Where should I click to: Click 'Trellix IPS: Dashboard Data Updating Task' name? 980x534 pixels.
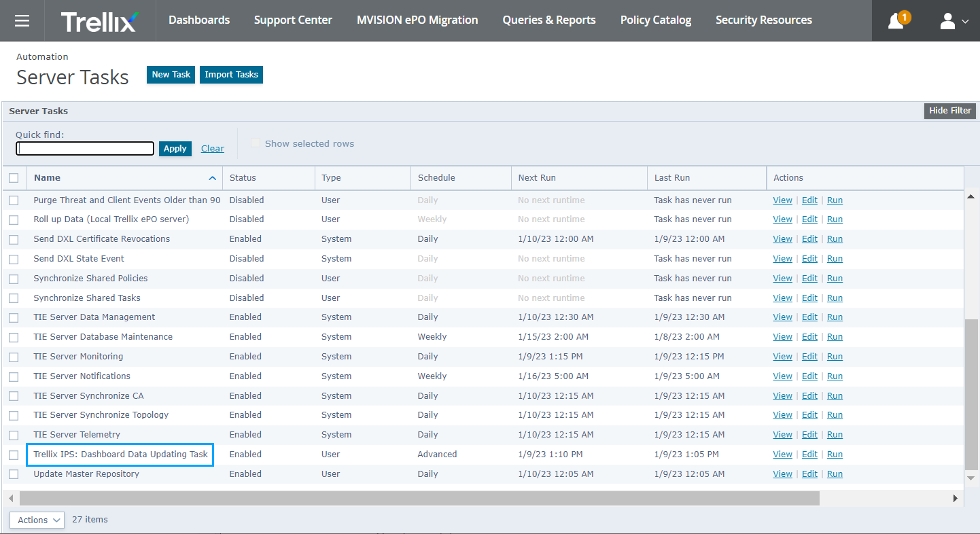click(120, 455)
